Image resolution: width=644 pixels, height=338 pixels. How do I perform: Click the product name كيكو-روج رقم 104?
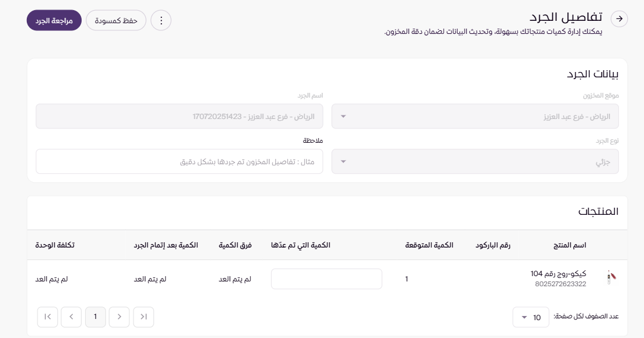[558, 274]
